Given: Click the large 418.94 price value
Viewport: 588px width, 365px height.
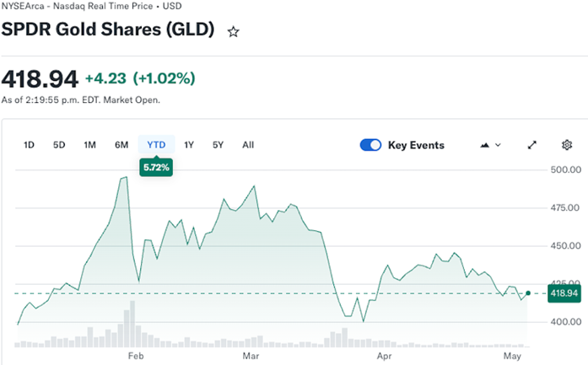Looking at the screenshot, I should [40, 79].
